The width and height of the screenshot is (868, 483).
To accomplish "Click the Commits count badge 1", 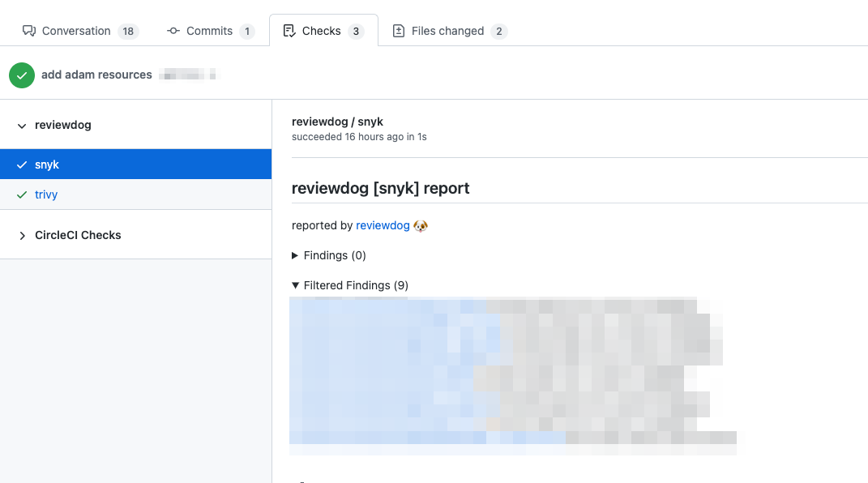I will (247, 32).
